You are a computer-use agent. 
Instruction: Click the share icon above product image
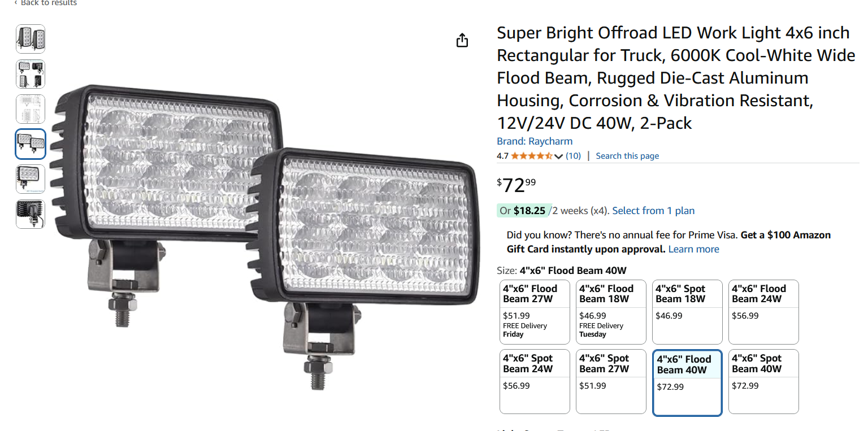point(462,41)
